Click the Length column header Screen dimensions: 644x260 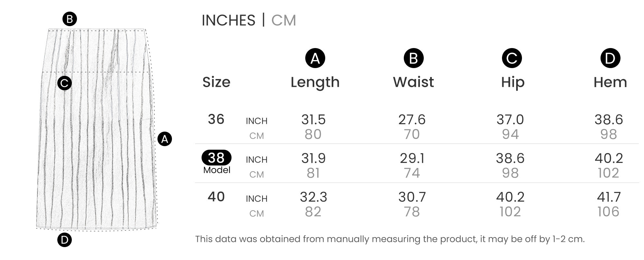click(x=315, y=82)
